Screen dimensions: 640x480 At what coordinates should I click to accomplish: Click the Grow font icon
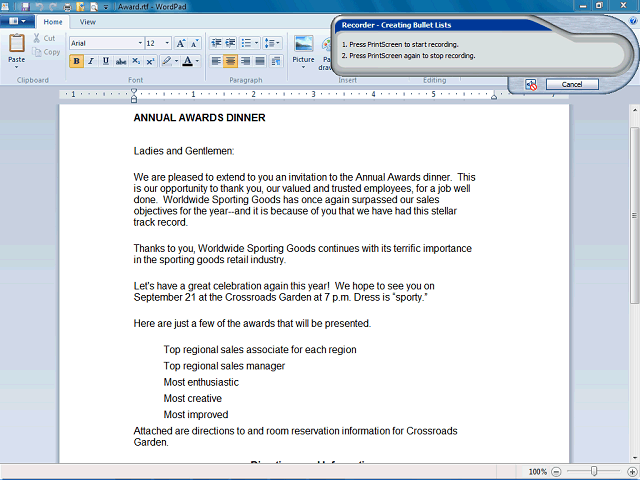pyautogui.click(x=180, y=43)
